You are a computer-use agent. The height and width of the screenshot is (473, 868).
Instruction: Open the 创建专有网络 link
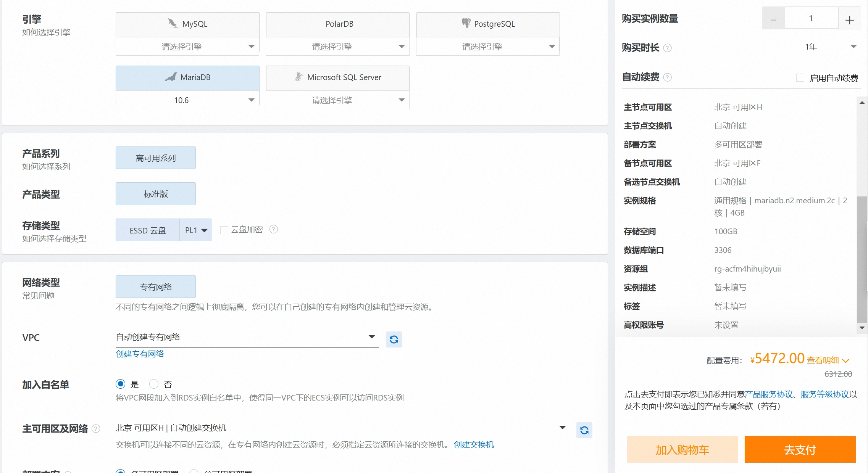tap(140, 354)
